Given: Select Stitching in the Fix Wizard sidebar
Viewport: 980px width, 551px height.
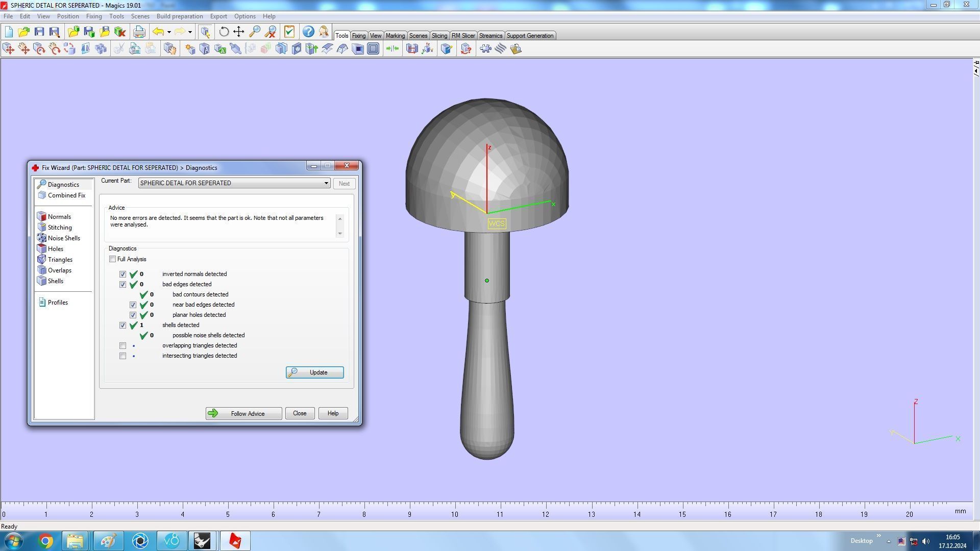Looking at the screenshot, I should (60, 228).
